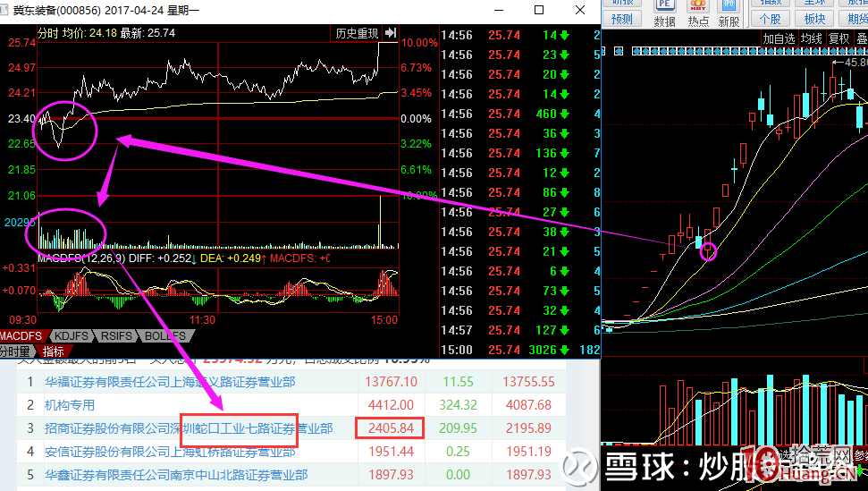Select the 指标 tab

54,351
